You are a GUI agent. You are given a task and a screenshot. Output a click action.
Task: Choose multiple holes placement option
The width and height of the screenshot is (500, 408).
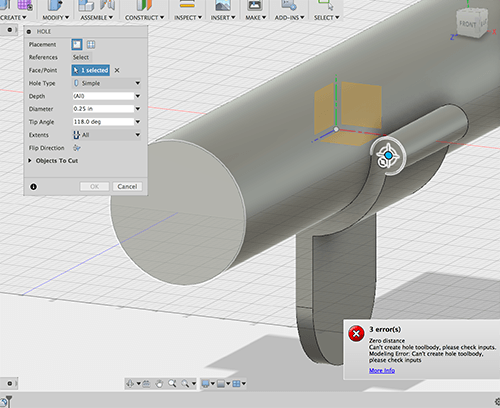click(x=91, y=44)
